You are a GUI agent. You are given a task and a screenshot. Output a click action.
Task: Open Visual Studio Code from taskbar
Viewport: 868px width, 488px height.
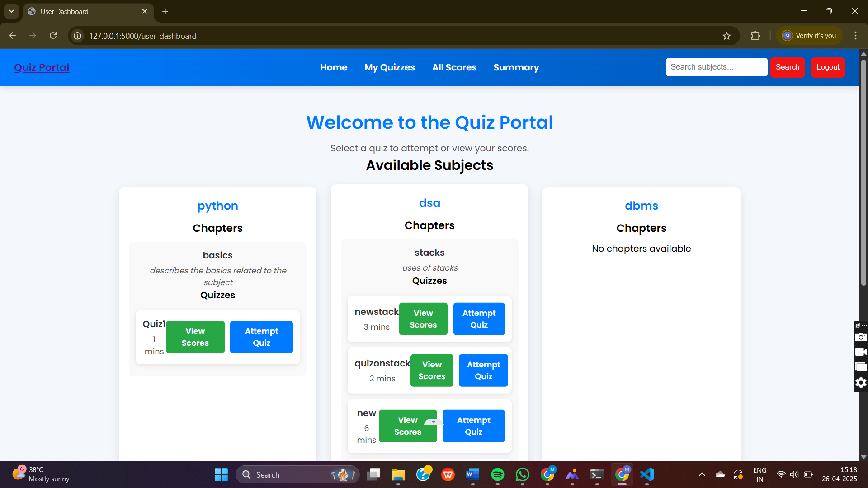(x=647, y=474)
